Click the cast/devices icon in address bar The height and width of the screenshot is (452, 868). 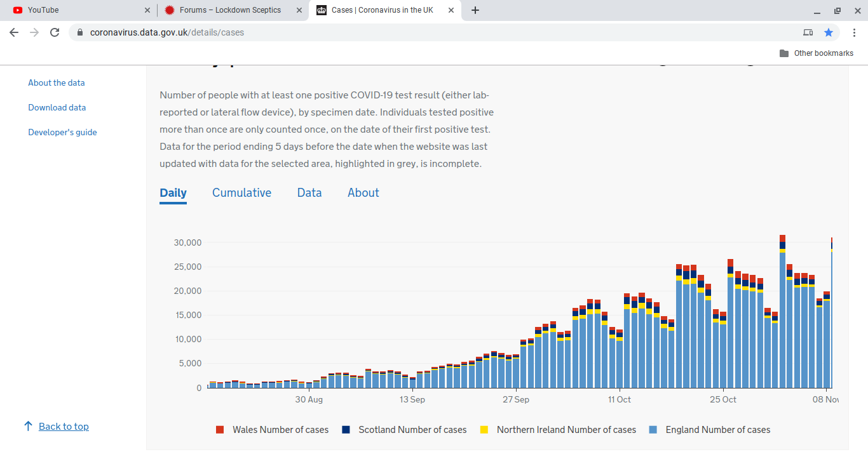[x=808, y=32]
